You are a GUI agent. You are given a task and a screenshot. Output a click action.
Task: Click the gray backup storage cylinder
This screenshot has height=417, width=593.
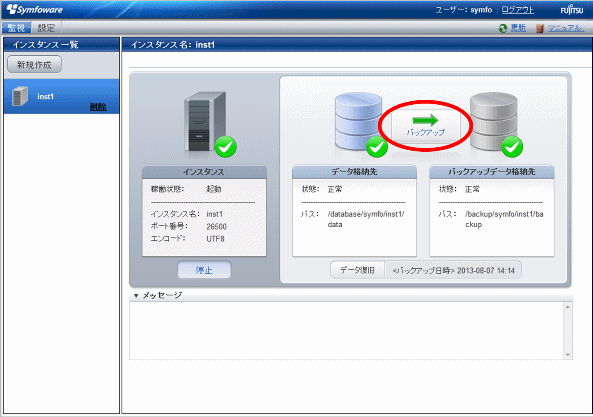click(493, 121)
